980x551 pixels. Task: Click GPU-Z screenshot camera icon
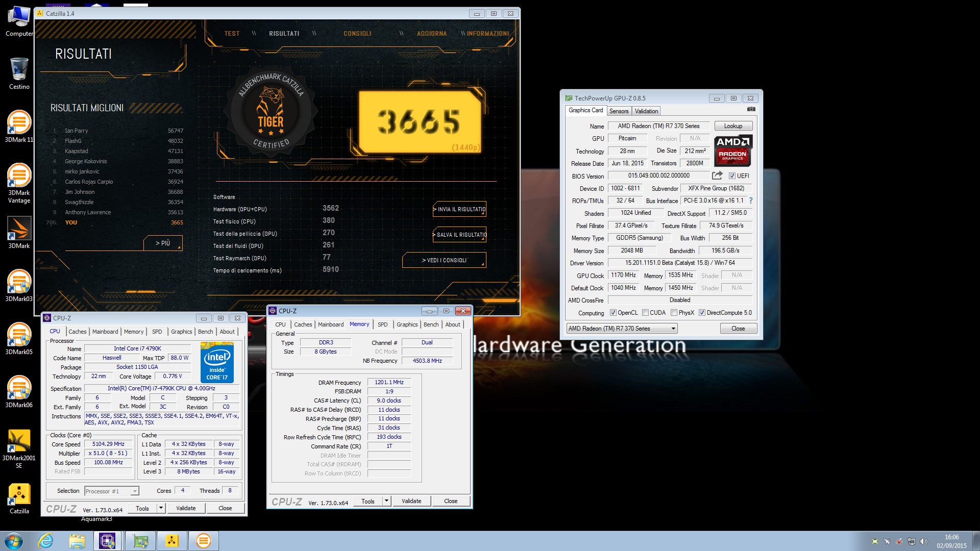pyautogui.click(x=751, y=109)
